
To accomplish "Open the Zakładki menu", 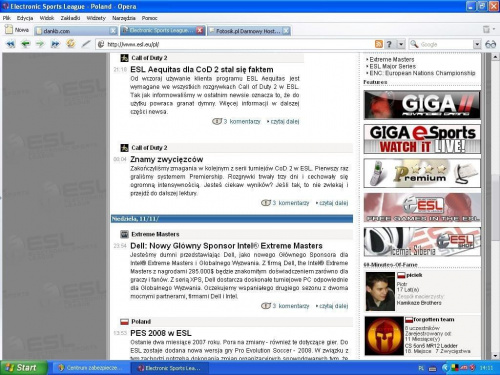I will tap(70, 18).
